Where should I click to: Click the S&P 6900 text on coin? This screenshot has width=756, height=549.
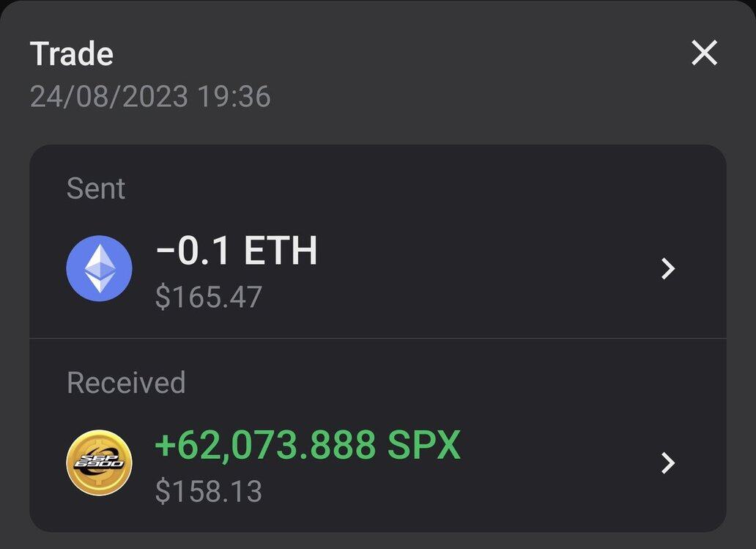[100, 461]
